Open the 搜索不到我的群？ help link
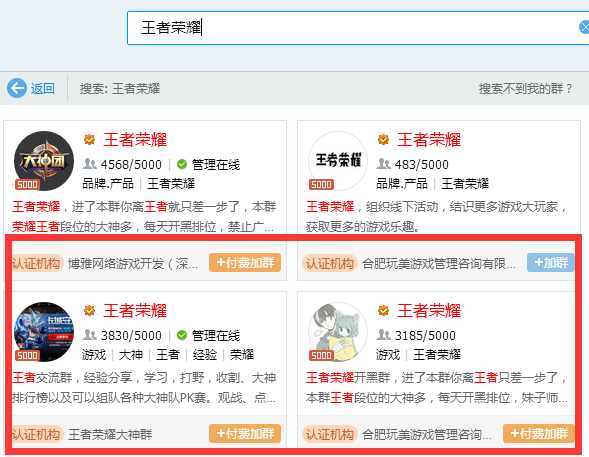Viewport: 589px width, 457px height. click(525, 89)
